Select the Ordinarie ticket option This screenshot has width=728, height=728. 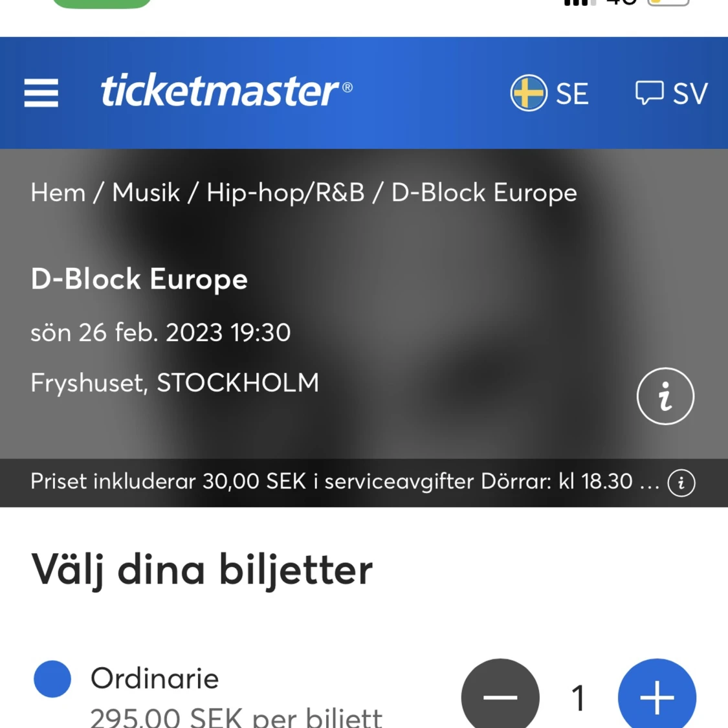[52, 679]
